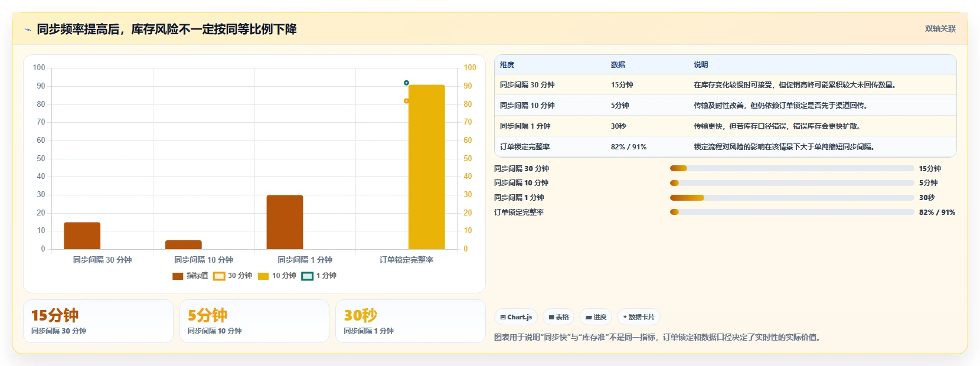Toggle the 1 分钟 legend item

click(319, 276)
